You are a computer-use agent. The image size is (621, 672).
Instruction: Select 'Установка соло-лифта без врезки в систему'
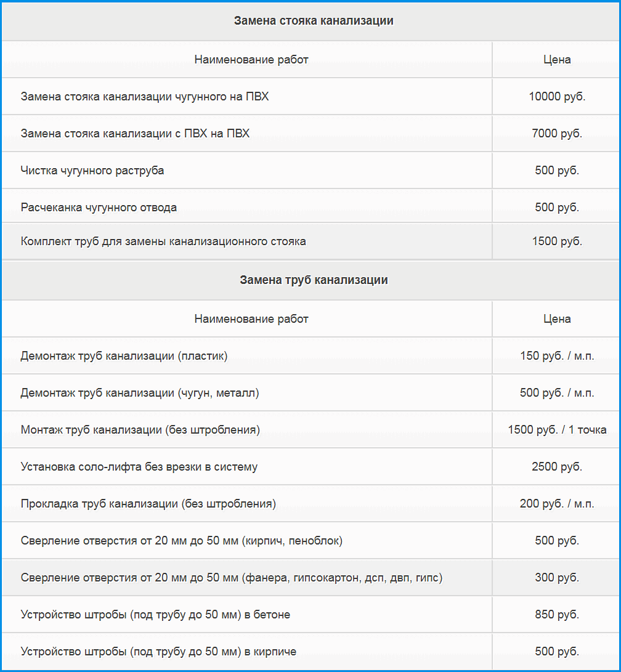(x=139, y=467)
